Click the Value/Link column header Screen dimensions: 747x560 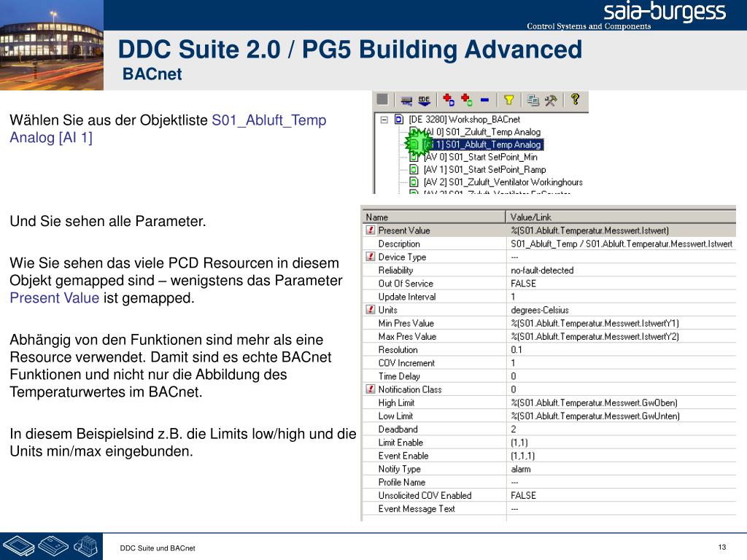(x=621, y=217)
